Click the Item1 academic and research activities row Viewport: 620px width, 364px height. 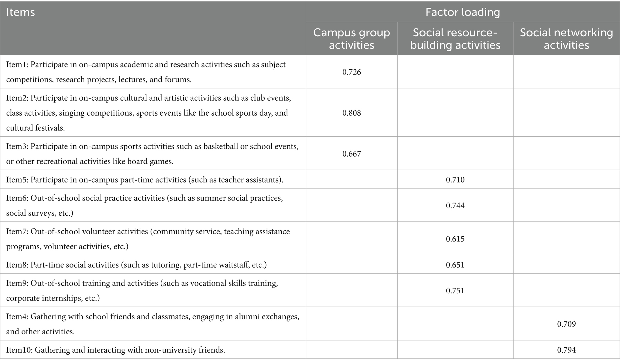click(146, 72)
